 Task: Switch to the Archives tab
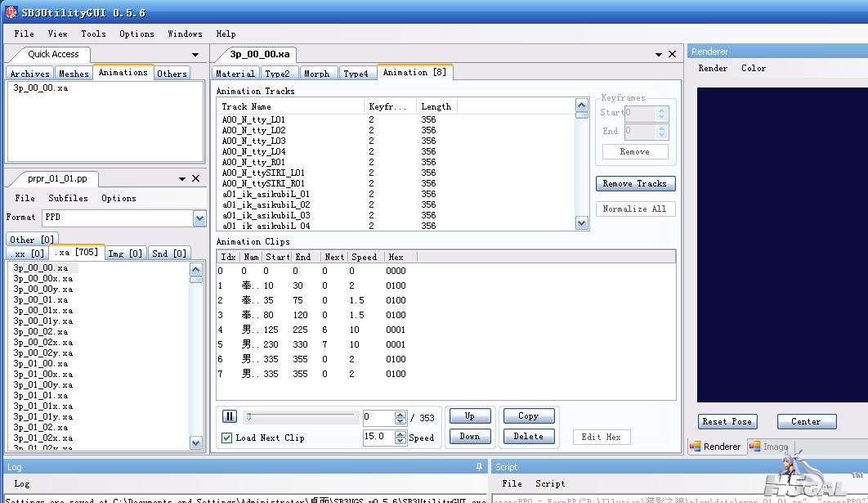[x=30, y=74]
